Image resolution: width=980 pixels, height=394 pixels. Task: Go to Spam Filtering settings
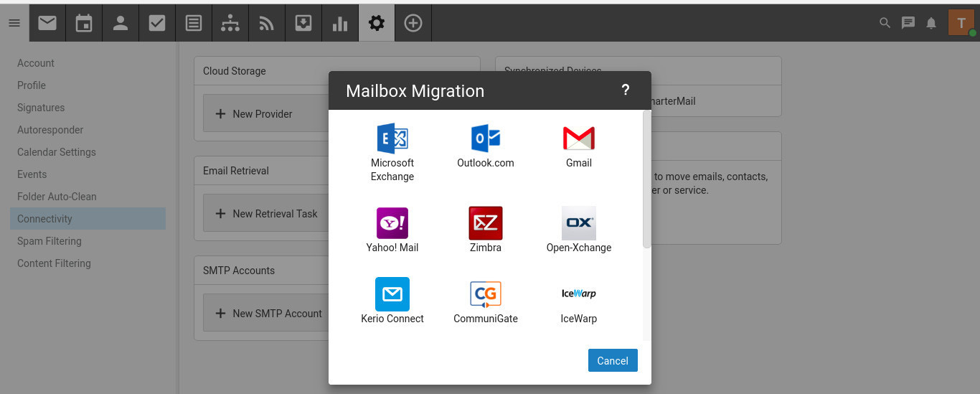coord(50,241)
